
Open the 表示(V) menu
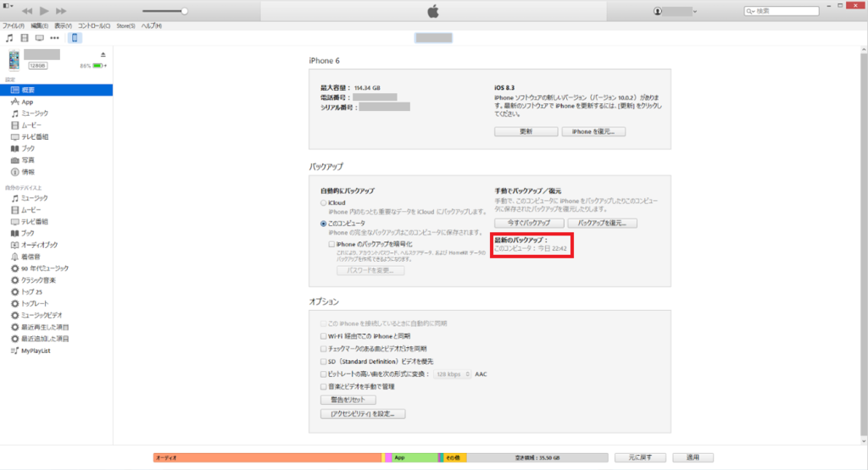coord(63,26)
